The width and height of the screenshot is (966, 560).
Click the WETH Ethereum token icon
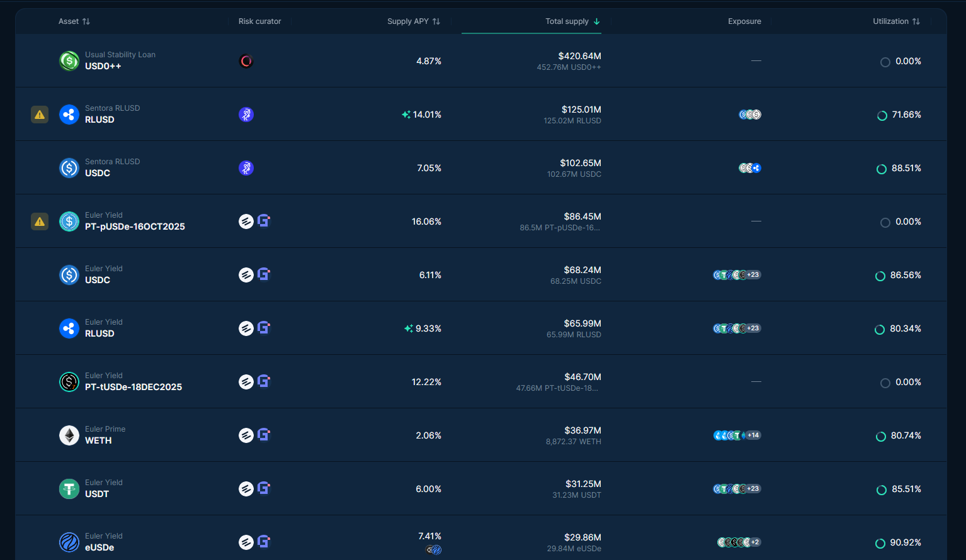click(x=69, y=435)
